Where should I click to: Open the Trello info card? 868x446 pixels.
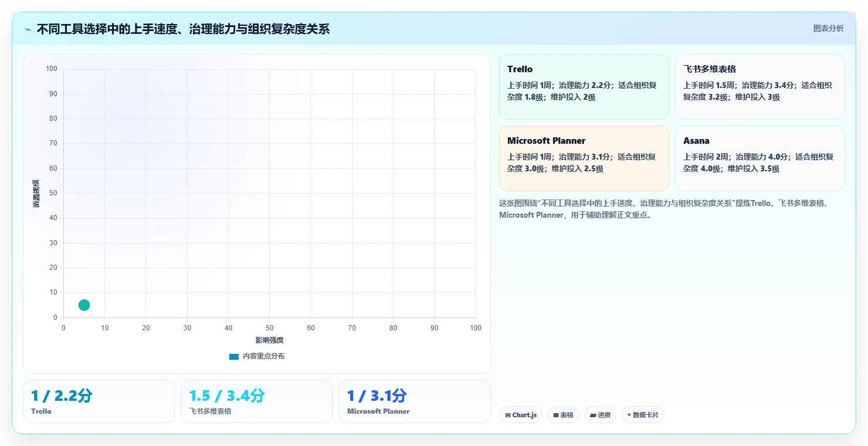tap(584, 87)
